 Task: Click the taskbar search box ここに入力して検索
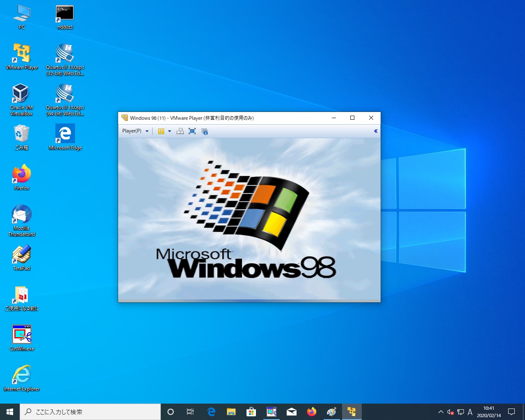point(90,412)
